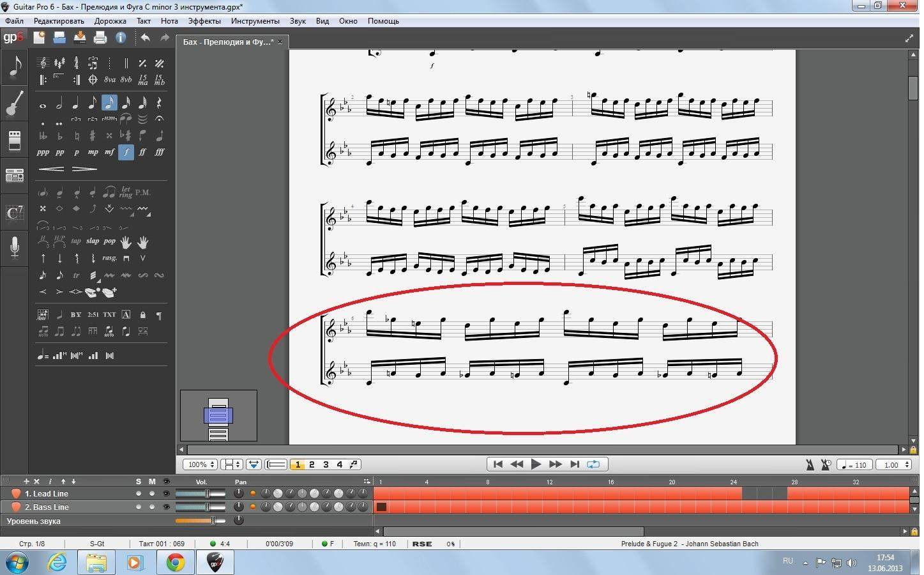Open a file with the folder icon
924x575 pixels.
(59, 38)
